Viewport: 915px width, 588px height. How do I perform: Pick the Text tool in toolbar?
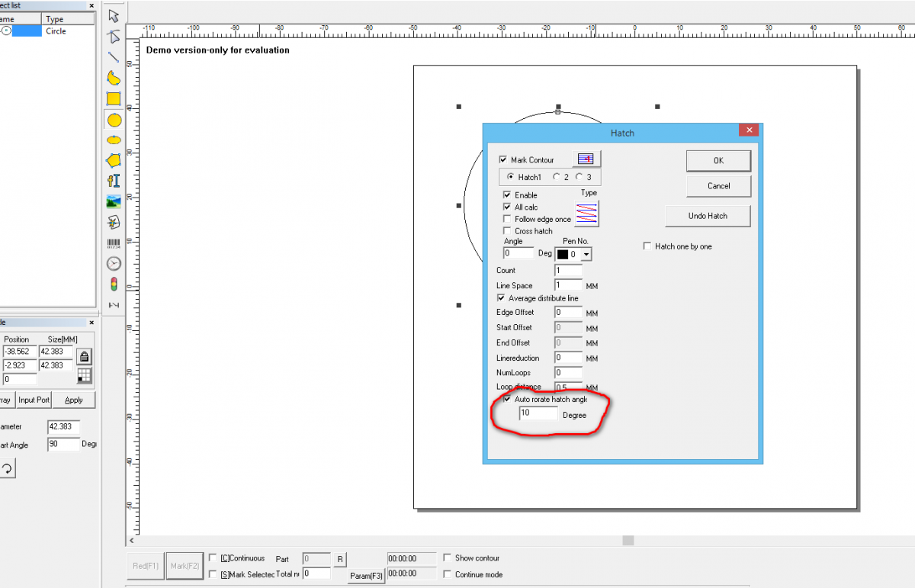coord(114,181)
